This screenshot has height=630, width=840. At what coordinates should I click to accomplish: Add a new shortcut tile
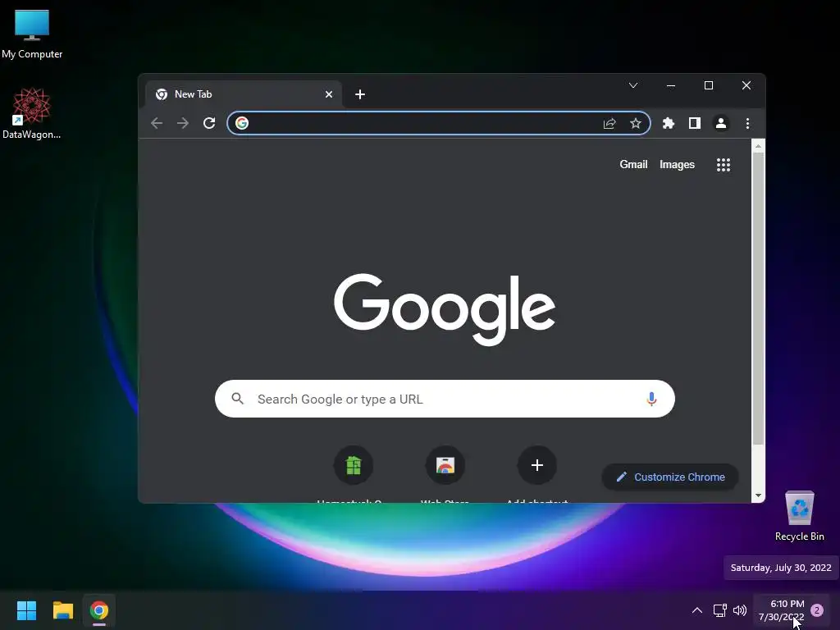pos(536,465)
